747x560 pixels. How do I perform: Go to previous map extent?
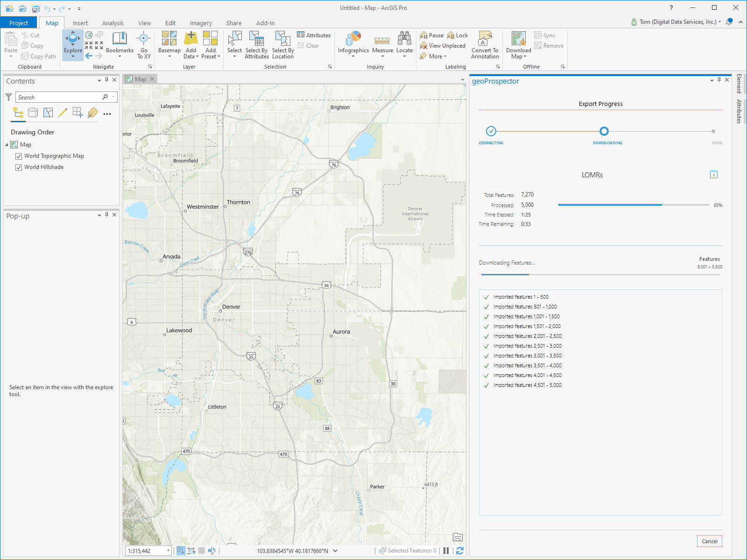[x=89, y=56]
